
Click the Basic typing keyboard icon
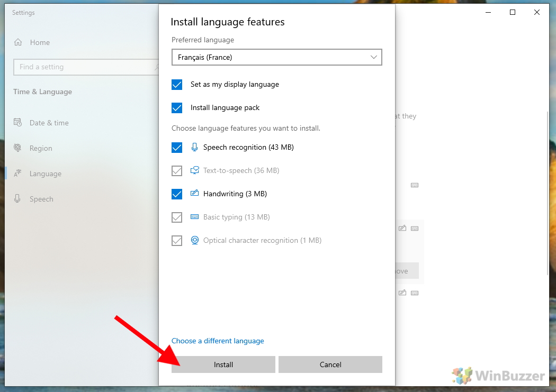click(195, 217)
